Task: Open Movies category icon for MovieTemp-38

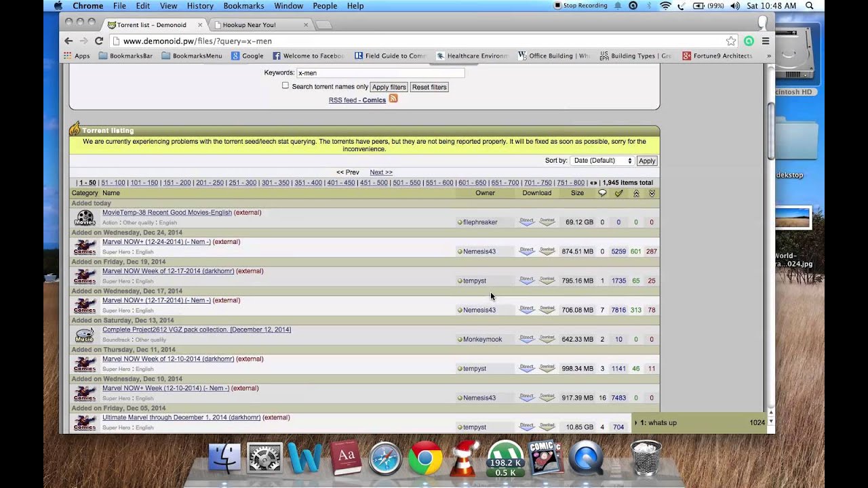Action: (x=85, y=218)
